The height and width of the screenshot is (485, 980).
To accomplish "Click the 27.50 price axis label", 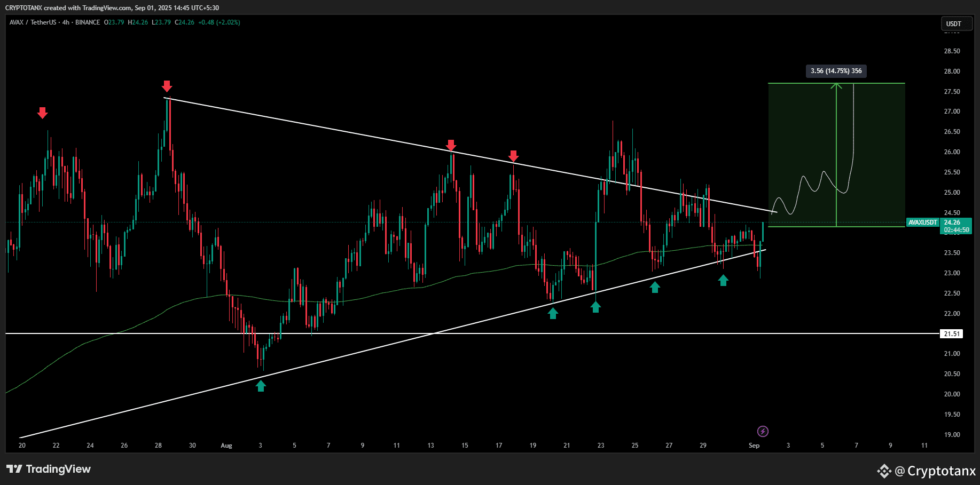I will (x=952, y=92).
